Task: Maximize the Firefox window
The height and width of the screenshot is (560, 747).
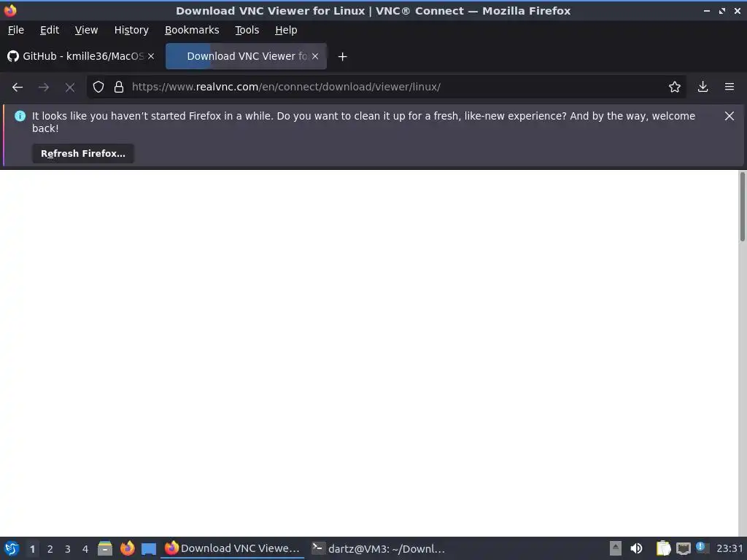Action: pyautogui.click(x=722, y=10)
